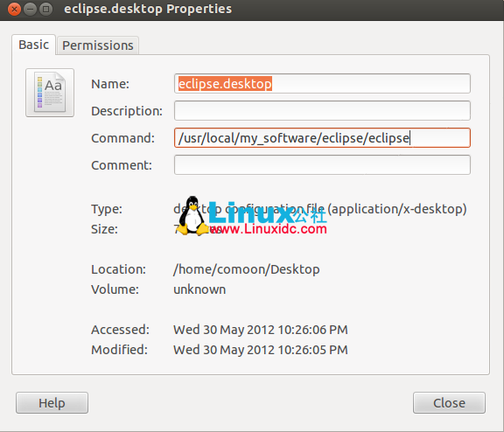This screenshot has width=504, height=432.
Task: Click the '(application/x-desktop)' type text
Action: (x=397, y=209)
